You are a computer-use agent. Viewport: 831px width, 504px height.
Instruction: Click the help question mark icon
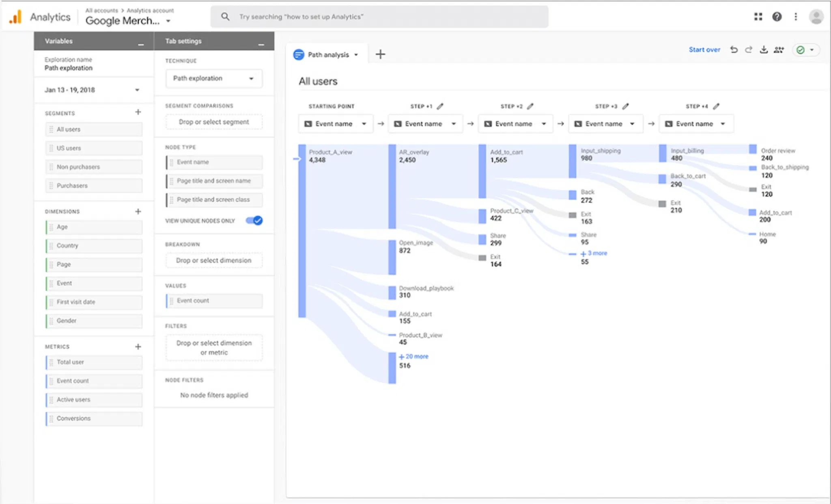pyautogui.click(x=777, y=17)
